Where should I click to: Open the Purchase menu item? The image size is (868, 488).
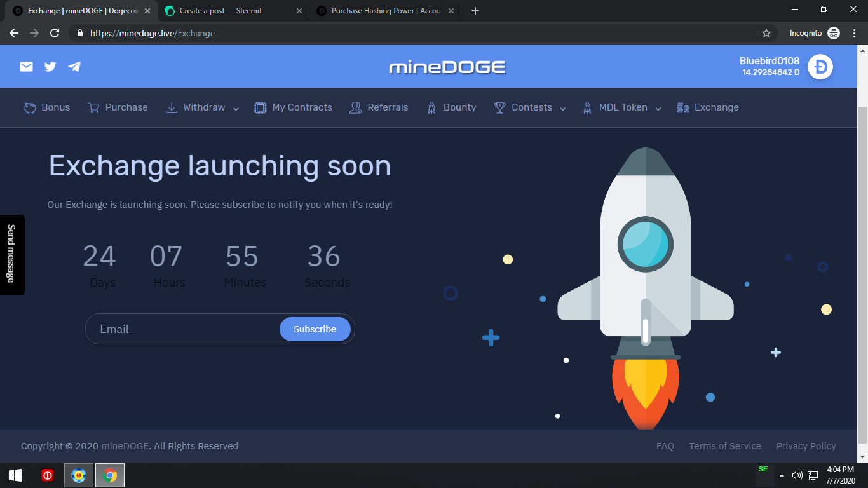(118, 107)
